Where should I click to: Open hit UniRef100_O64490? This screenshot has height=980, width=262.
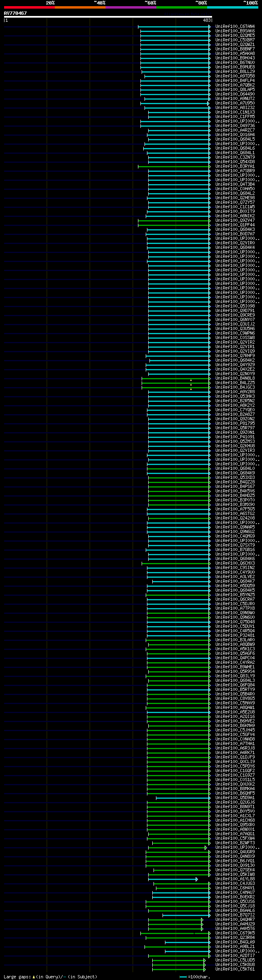(x=235, y=94)
